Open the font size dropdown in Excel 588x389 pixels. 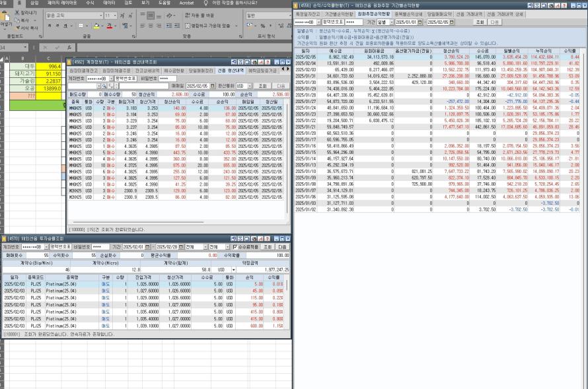[115, 15]
